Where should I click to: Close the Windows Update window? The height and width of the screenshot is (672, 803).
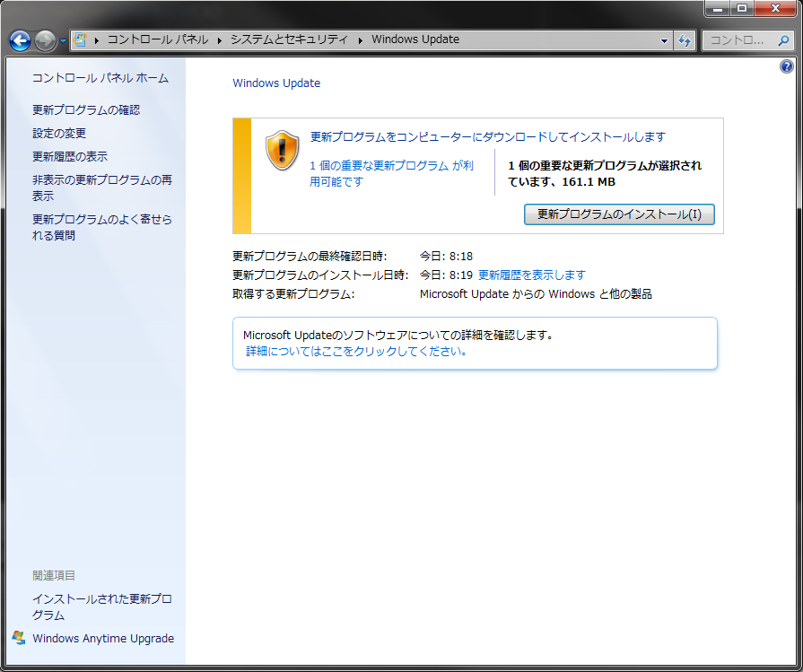coord(775,8)
